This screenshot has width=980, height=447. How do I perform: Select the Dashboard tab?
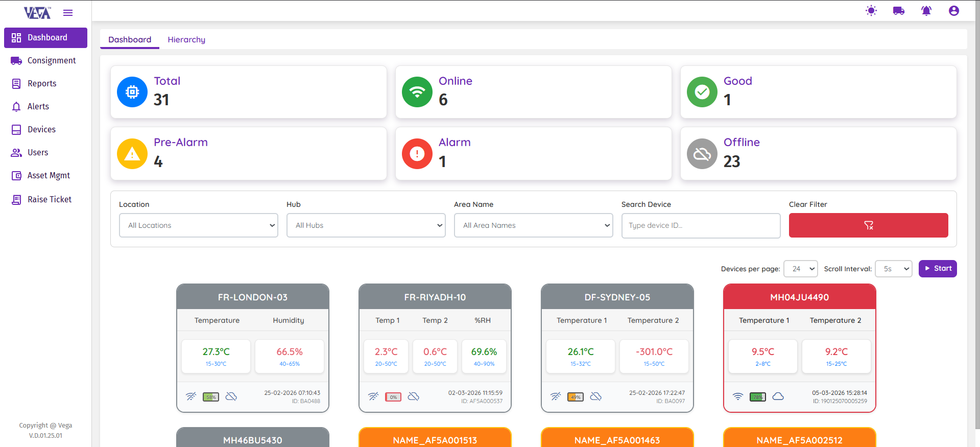[130, 40]
